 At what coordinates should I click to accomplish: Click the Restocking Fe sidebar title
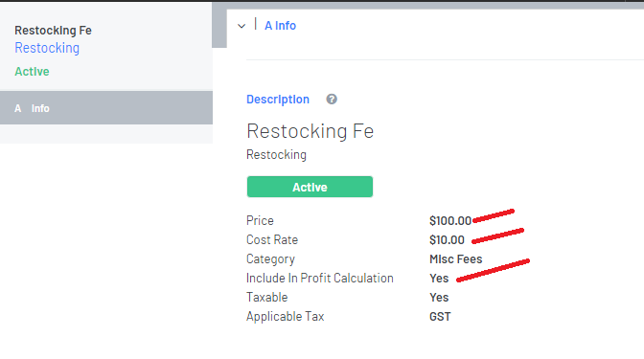pos(53,31)
